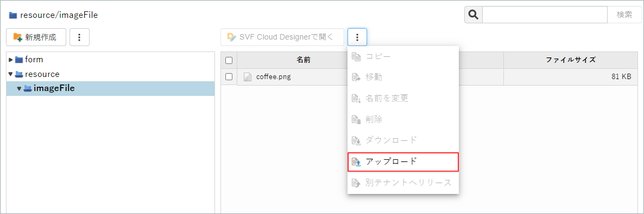The image size is (644, 214).
Task: Click the 削除 menu entry icon
Action: pyautogui.click(x=356, y=119)
